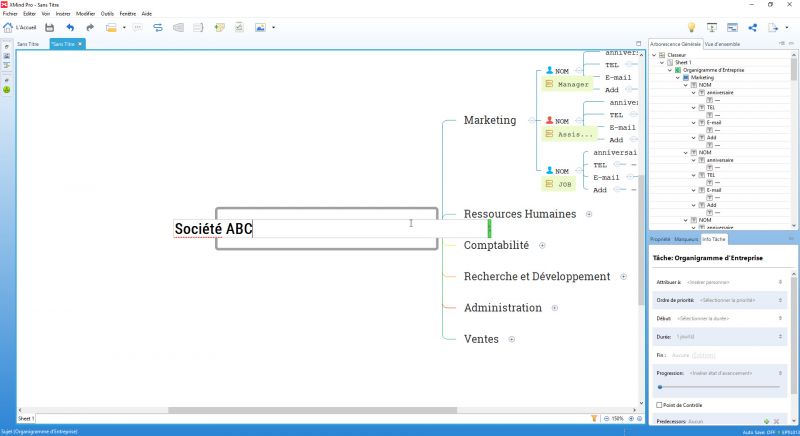Open the topic insertion dropdown arrow
Viewport: 800px width, 436px height.
click(124, 28)
